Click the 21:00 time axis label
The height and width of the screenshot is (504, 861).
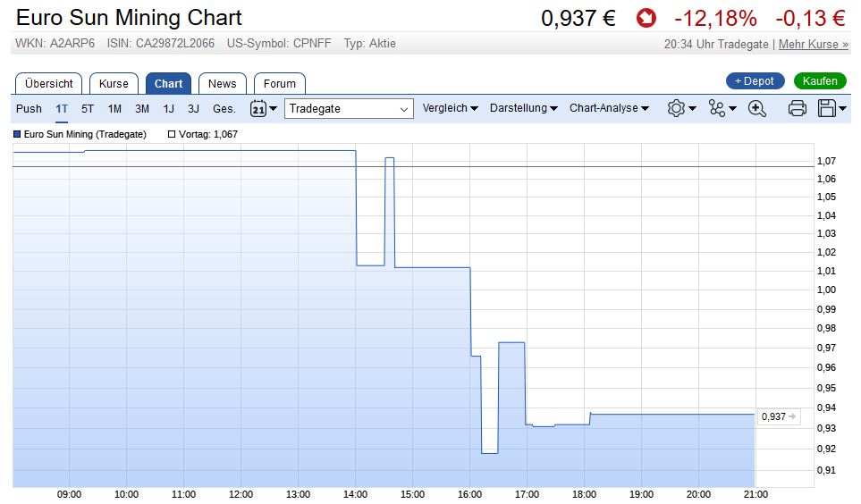coord(755,494)
